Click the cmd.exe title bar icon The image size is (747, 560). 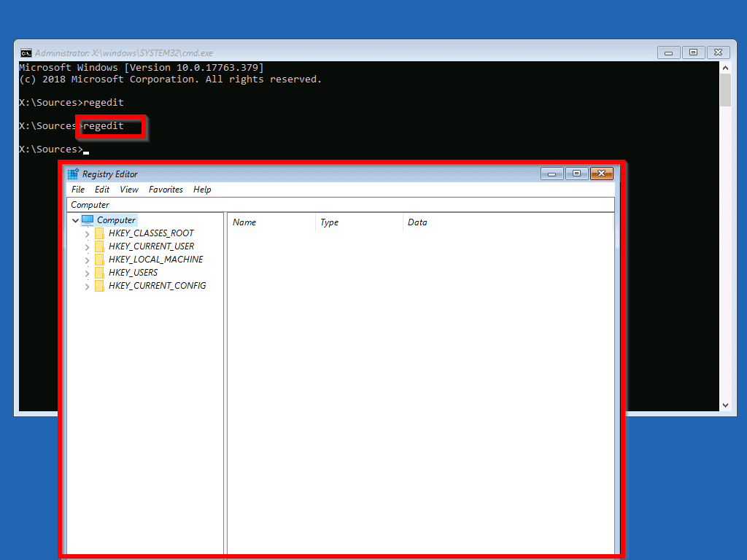coord(27,52)
